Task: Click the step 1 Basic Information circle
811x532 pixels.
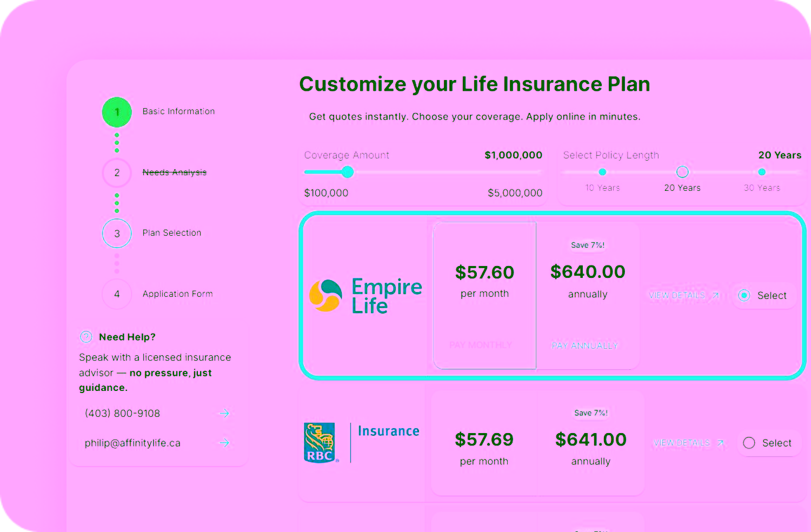Action: point(117,112)
